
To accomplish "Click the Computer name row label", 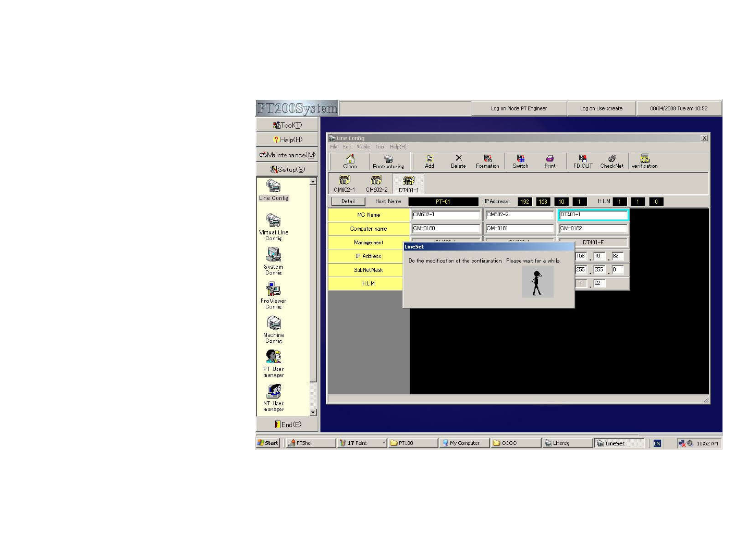I will tap(369, 229).
